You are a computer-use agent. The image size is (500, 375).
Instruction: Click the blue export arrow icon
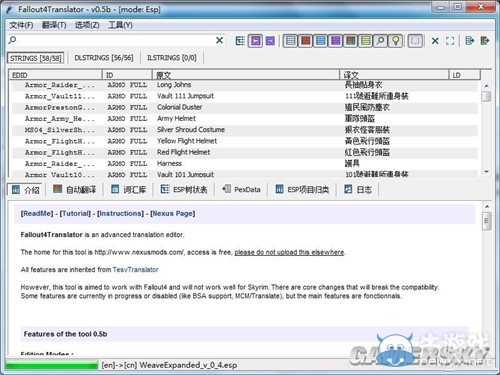coord(470,41)
